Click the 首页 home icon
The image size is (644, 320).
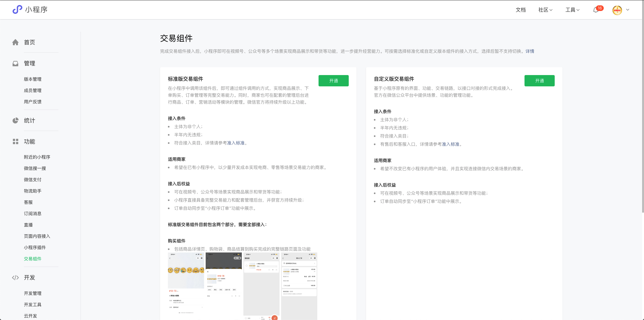pyautogui.click(x=15, y=42)
